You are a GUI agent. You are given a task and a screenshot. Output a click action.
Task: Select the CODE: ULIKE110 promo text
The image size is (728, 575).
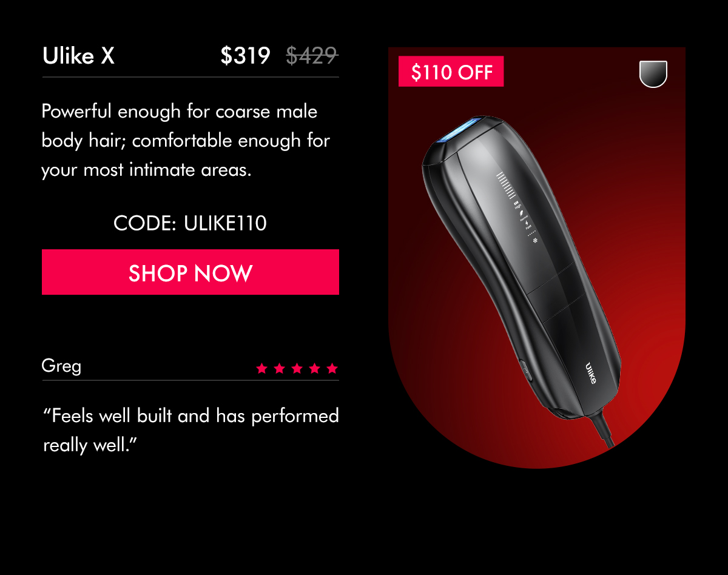190,223
